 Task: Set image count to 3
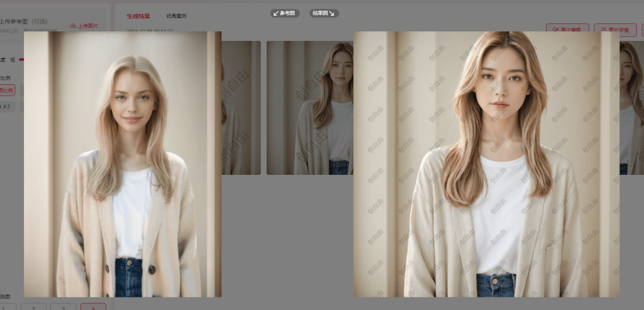pos(64,307)
